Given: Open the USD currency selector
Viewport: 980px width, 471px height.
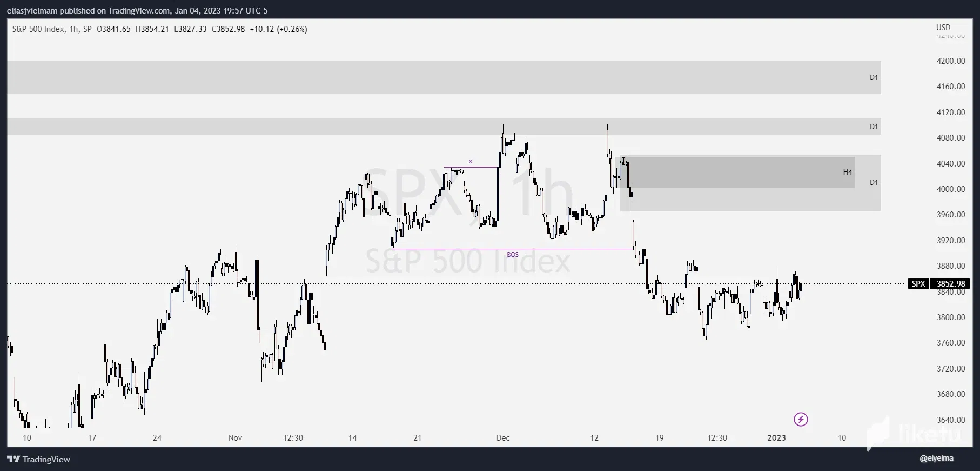Looking at the screenshot, I should [943, 28].
